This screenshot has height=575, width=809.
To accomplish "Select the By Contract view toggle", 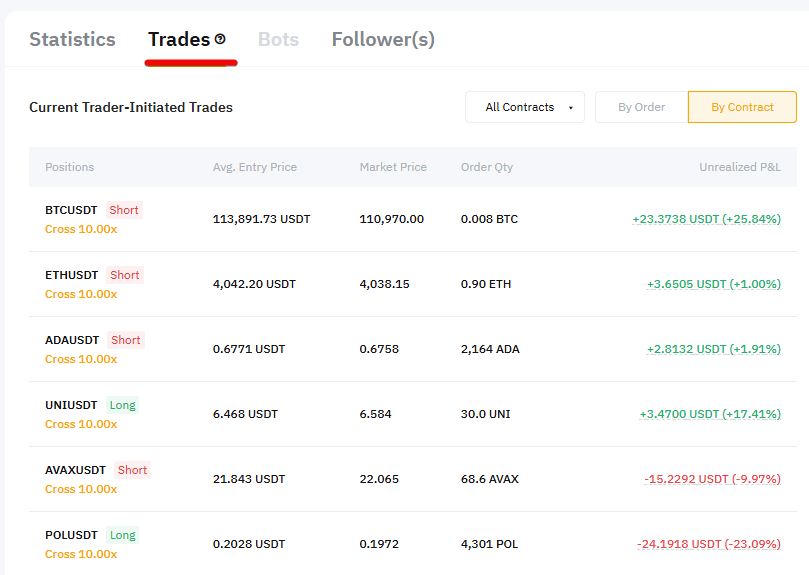I will [x=742, y=107].
